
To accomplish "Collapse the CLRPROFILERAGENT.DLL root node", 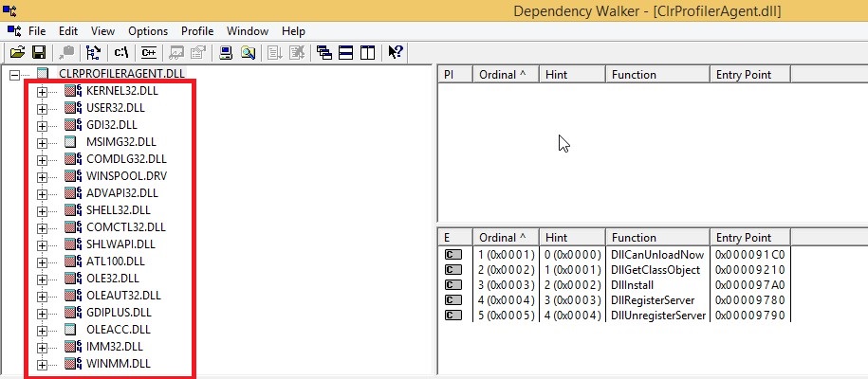I will [15, 74].
